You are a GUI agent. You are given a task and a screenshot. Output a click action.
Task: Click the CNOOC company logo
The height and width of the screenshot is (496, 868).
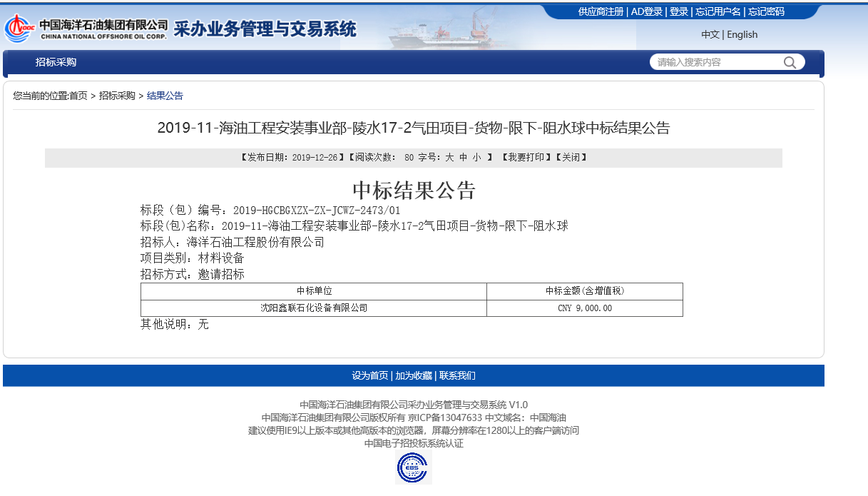click(86, 29)
